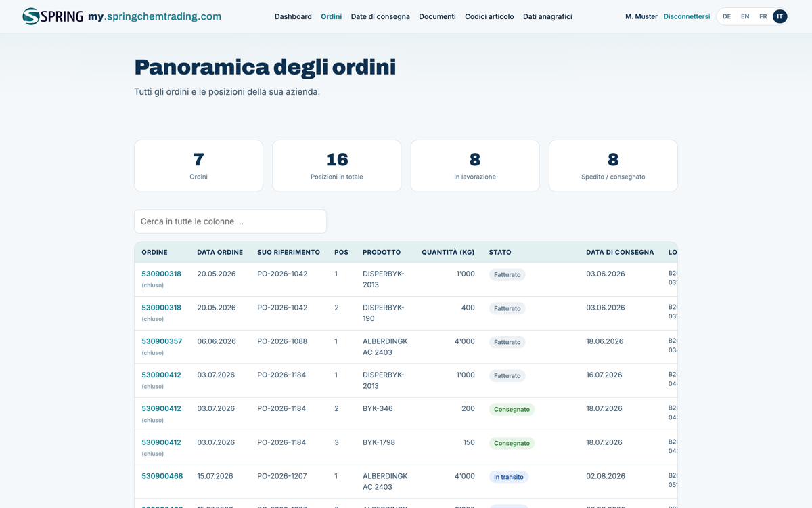The height and width of the screenshot is (508, 812).
Task: Click the order date 06.06.2026
Action: [x=217, y=341]
